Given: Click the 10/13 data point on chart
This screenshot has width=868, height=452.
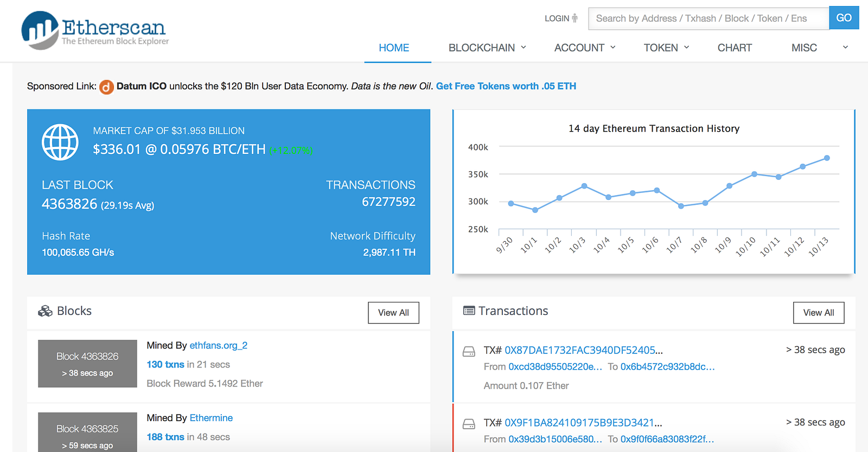Looking at the screenshot, I should 827,158.
